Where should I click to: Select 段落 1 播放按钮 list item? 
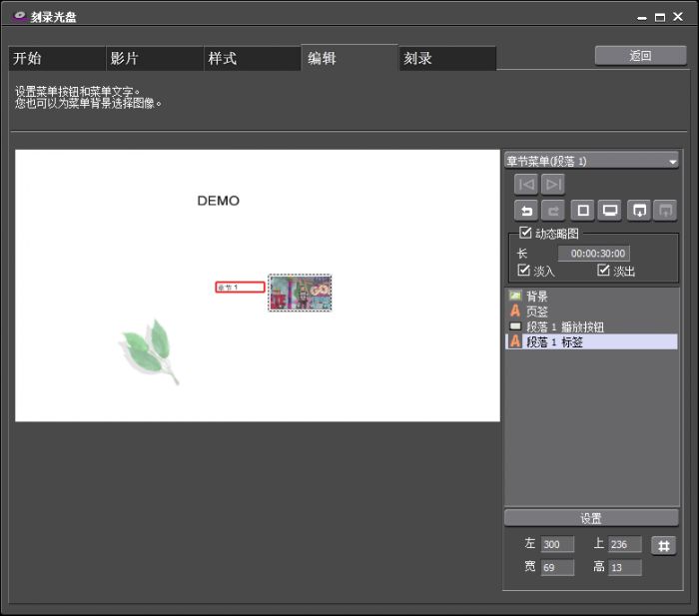(565, 326)
